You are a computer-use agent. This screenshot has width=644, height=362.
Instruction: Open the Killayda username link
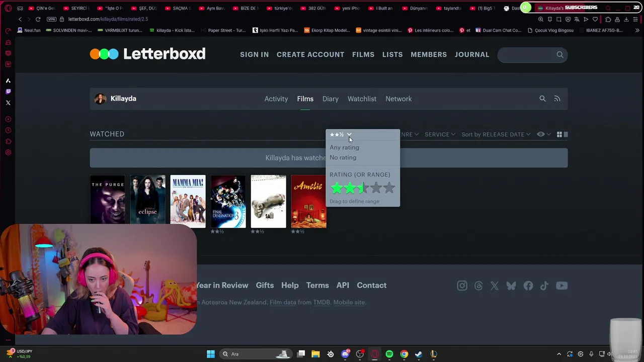(123, 99)
